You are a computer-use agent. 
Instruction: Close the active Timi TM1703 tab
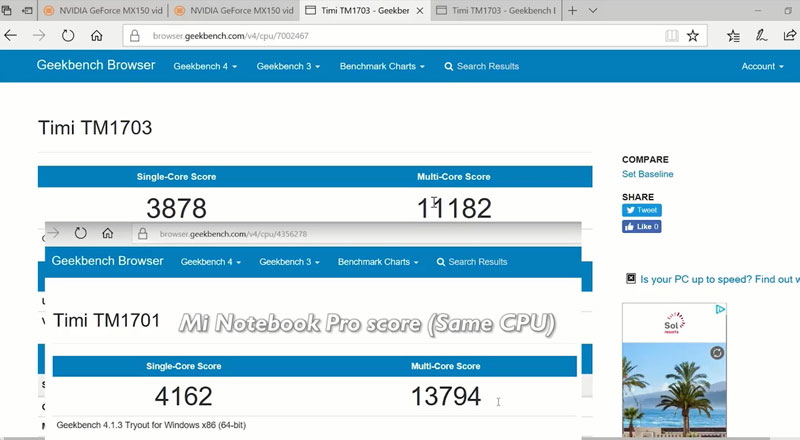click(x=420, y=11)
